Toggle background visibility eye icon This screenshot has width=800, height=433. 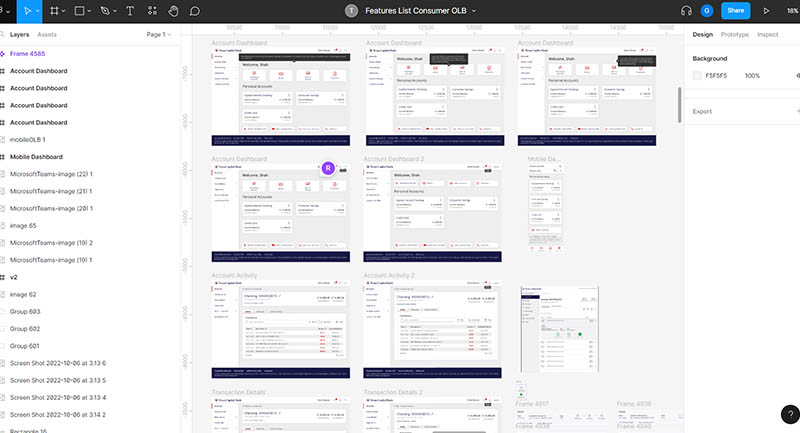[797, 75]
